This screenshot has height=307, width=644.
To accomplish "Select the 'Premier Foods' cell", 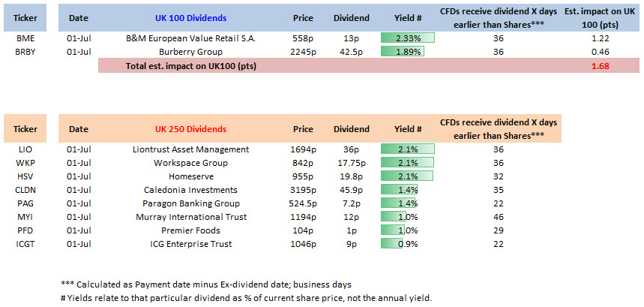I will [190, 230].
